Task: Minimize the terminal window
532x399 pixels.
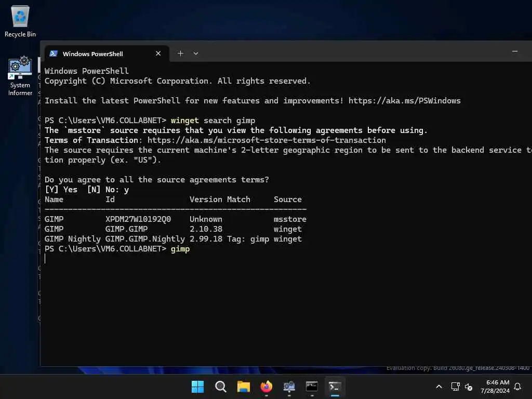Action: coord(515,51)
